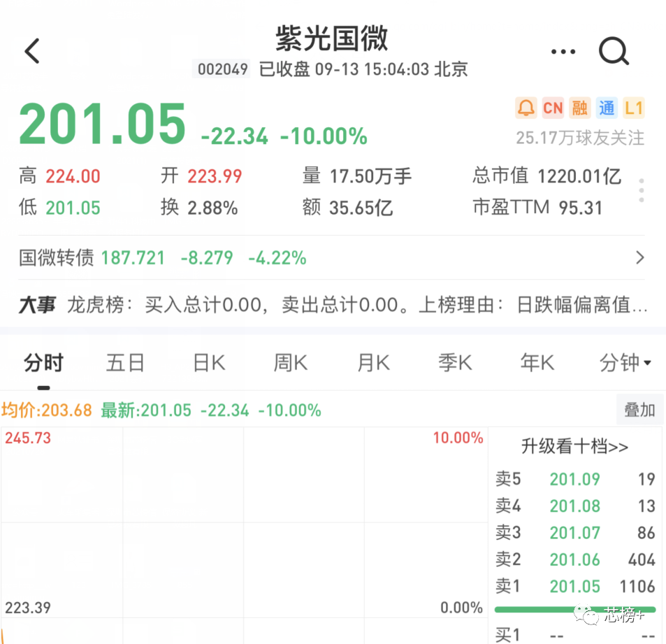
Task: Open the 大事 龙虎榜 news row
Action: point(333,305)
